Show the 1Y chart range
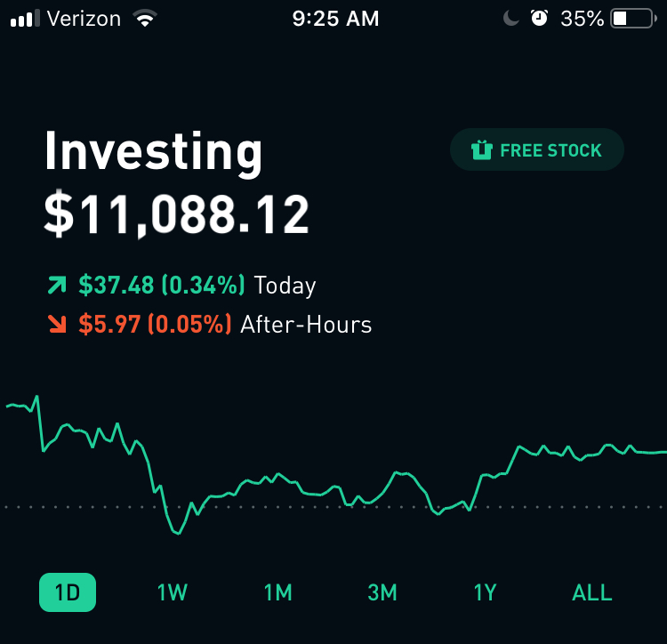 [x=485, y=592]
